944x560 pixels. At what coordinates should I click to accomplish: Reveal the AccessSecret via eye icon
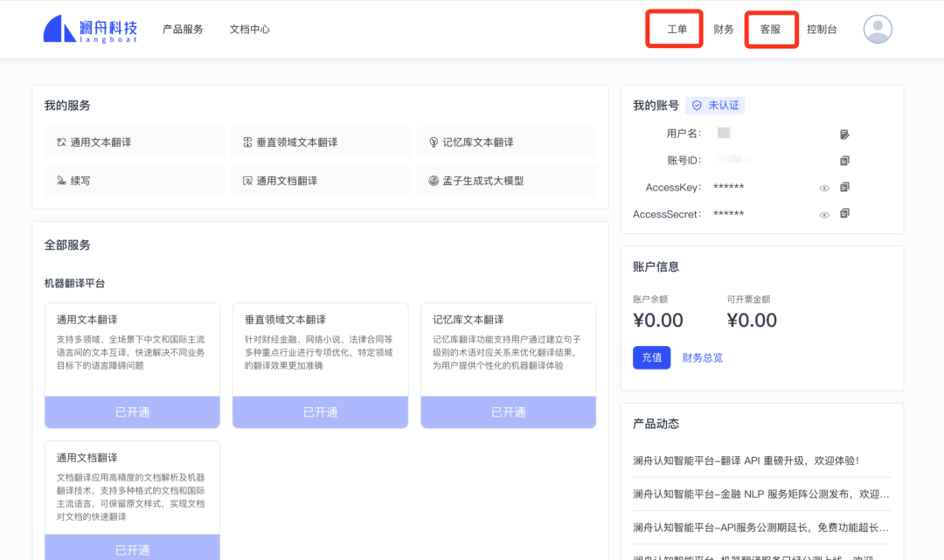[823, 214]
